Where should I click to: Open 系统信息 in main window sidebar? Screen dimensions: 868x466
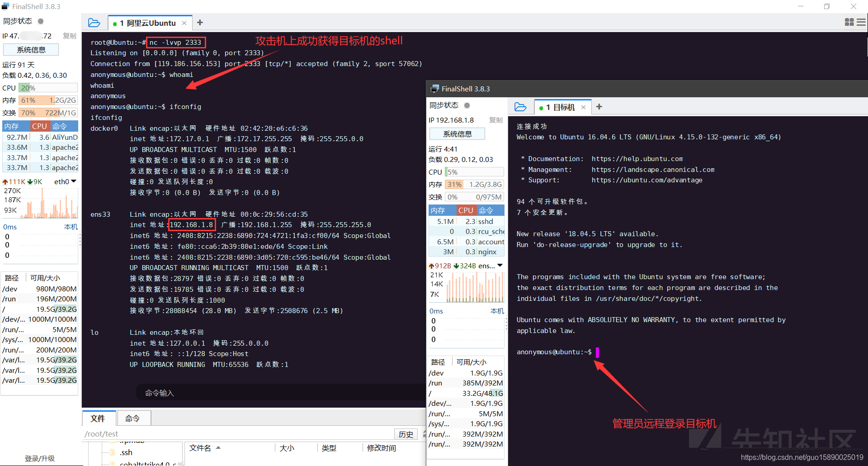31,50
